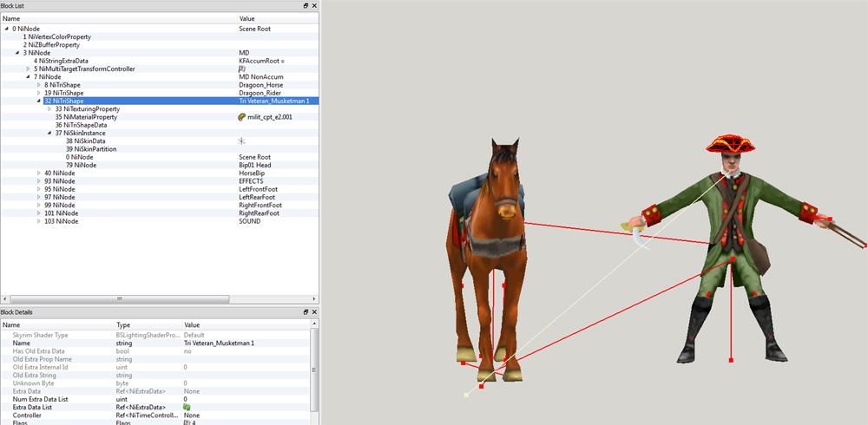Expand 93 NiNode EFFECTS

point(39,181)
